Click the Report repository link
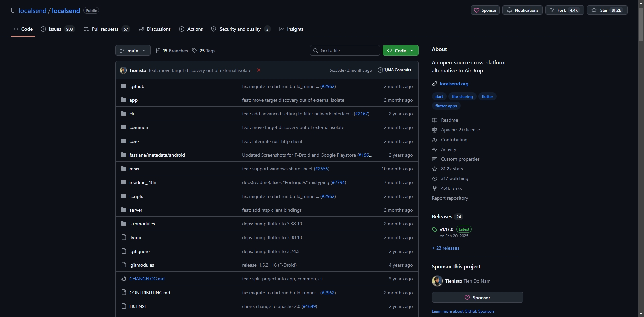This screenshot has height=317, width=644. (x=450, y=198)
